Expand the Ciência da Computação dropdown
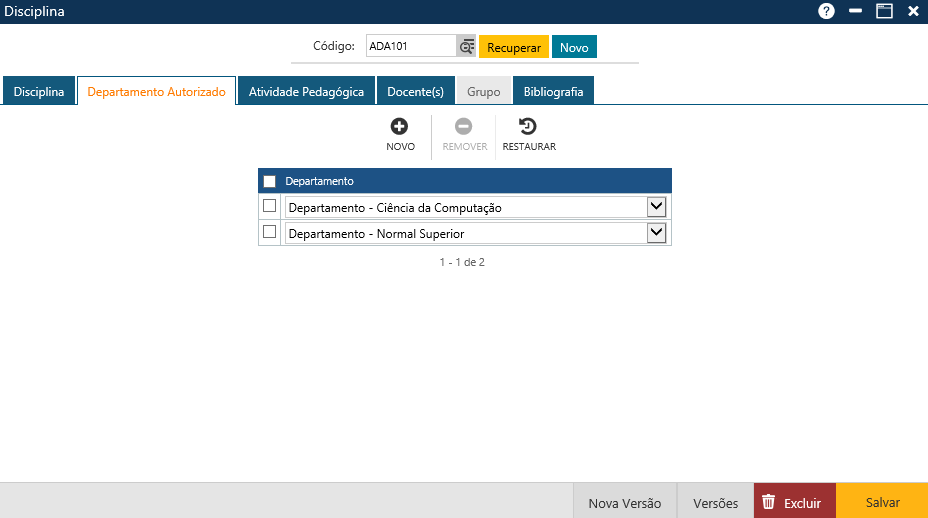The image size is (928, 518). point(656,207)
